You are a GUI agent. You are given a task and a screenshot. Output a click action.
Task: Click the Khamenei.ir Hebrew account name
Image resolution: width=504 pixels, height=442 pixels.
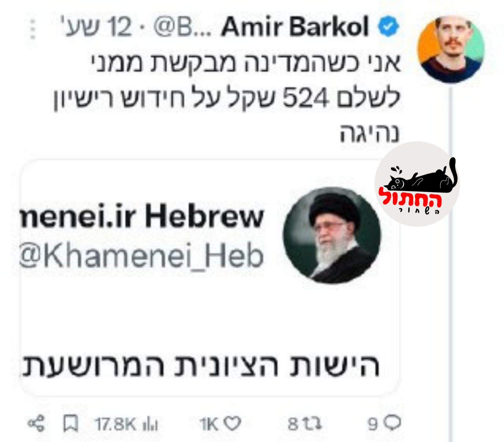coord(142,217)
